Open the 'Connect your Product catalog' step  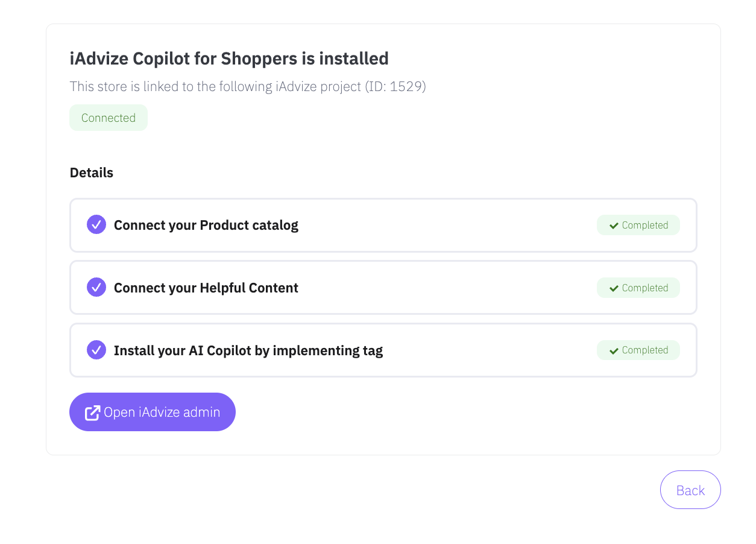pyautogui.click(x=206, y=225)
